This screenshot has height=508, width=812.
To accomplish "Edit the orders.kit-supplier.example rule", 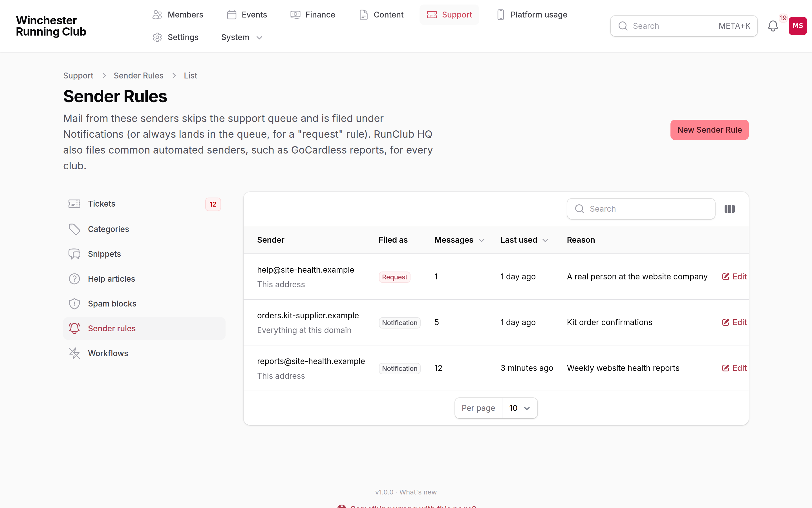I will click(734, 322).
